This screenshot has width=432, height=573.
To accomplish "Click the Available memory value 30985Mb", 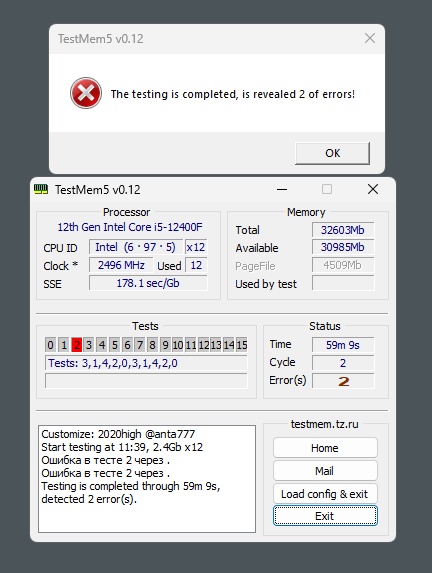I will (343, 247).
